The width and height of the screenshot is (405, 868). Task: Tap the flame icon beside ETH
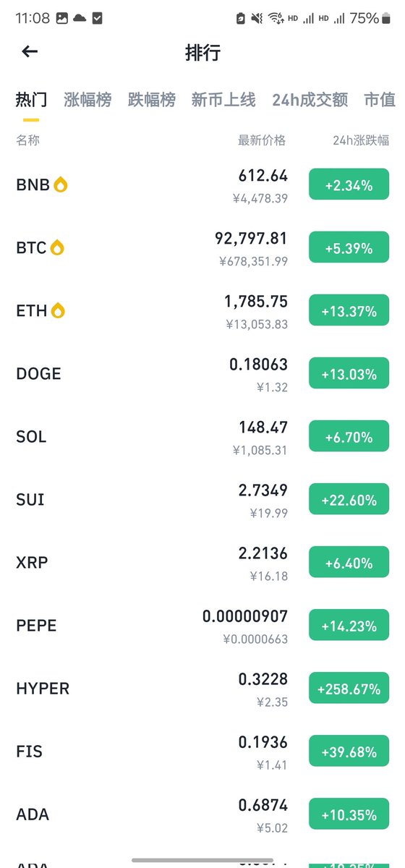pos(59,311)
